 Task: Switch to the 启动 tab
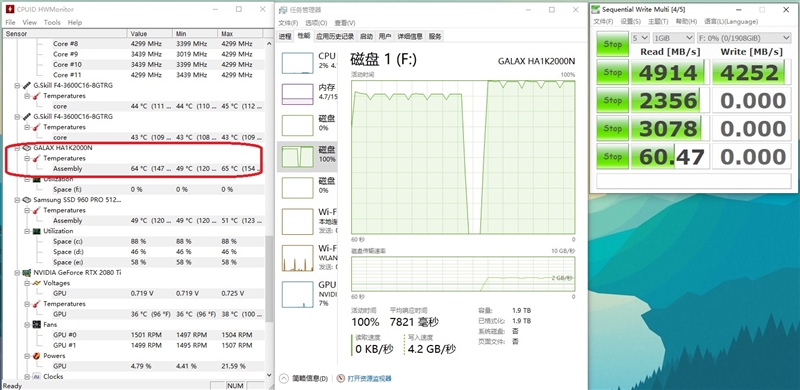tap(366, 36)
